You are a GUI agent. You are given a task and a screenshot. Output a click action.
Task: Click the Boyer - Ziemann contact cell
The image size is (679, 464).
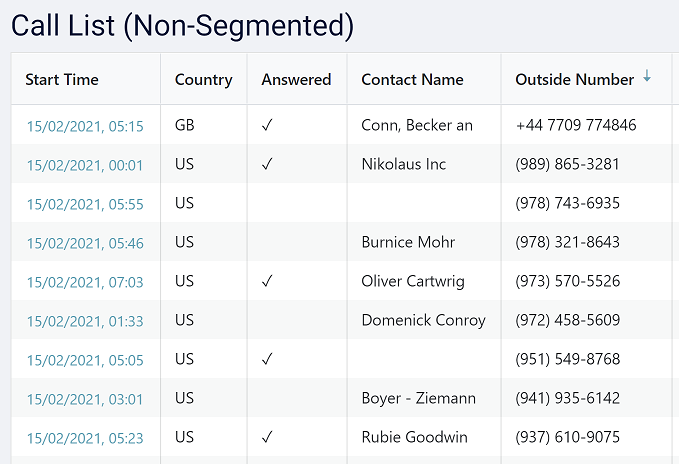click(418, 398)
